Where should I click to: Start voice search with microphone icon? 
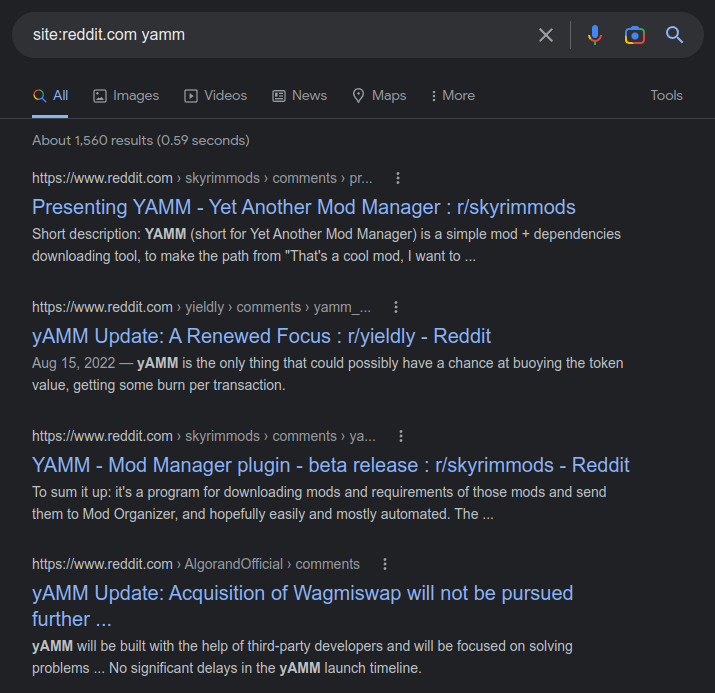click(x=595, y=35)
